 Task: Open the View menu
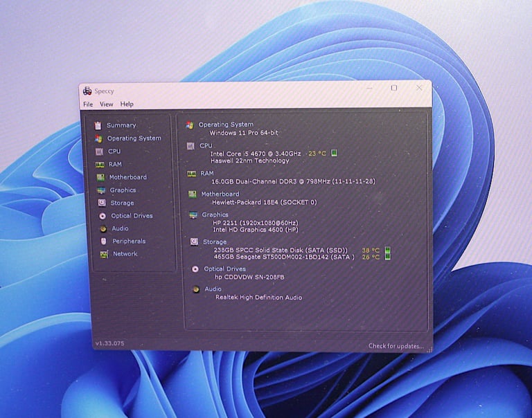click(106, 104)
